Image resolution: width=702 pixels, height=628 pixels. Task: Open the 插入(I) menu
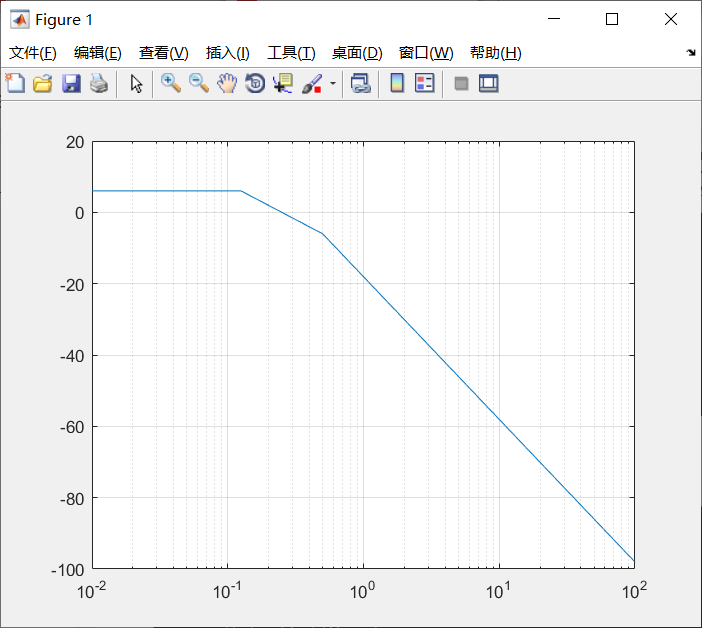point(227,53)
